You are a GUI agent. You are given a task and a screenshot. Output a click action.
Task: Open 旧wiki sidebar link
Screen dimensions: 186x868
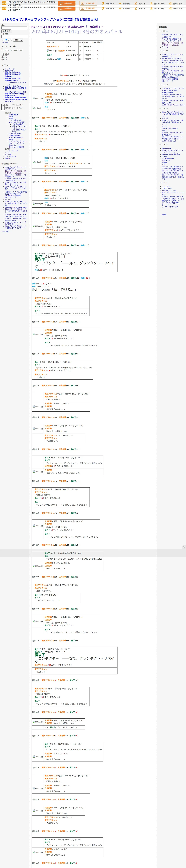click(x=7, y=158)
